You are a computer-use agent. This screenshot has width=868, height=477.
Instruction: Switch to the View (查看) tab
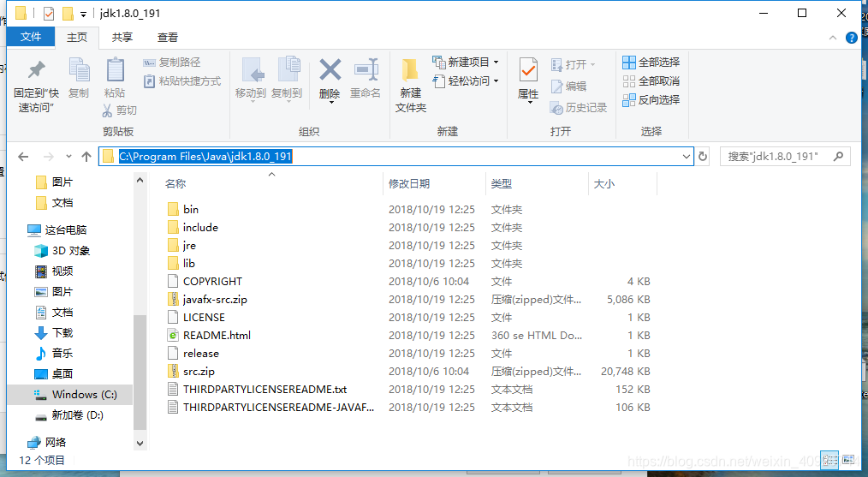[x=168, y=37]
